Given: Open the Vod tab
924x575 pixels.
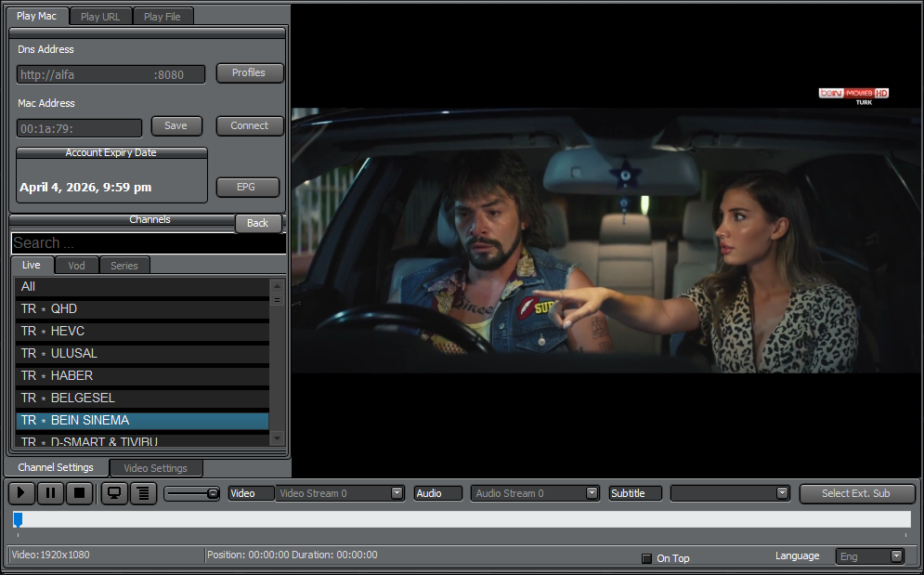Looking at the screenshot, I should (76, 266).
